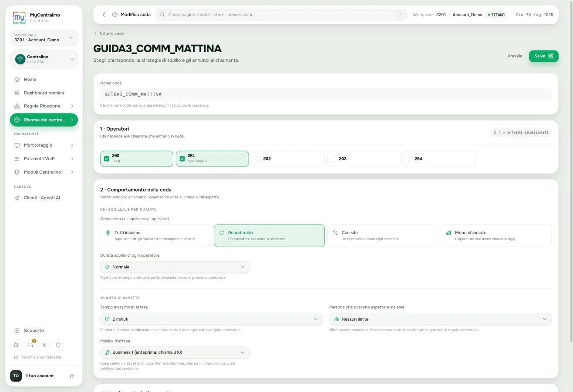Screen dimensions: 573x392
Task: Open the inbox icon with notification badge
Action: [x=30, y=345]
